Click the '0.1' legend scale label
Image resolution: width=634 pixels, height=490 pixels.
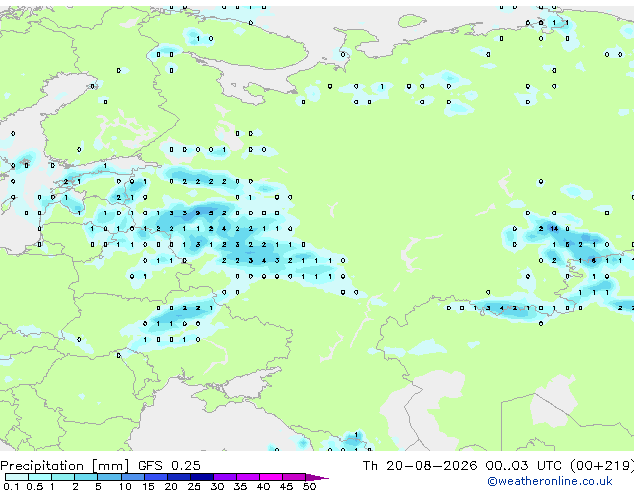(x=11, y=486)
